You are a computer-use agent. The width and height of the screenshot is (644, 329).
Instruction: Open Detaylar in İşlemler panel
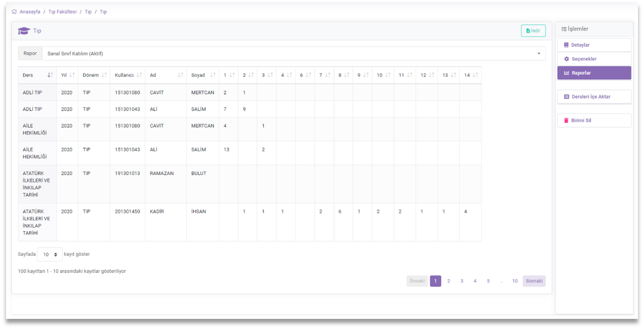(594, 45)
